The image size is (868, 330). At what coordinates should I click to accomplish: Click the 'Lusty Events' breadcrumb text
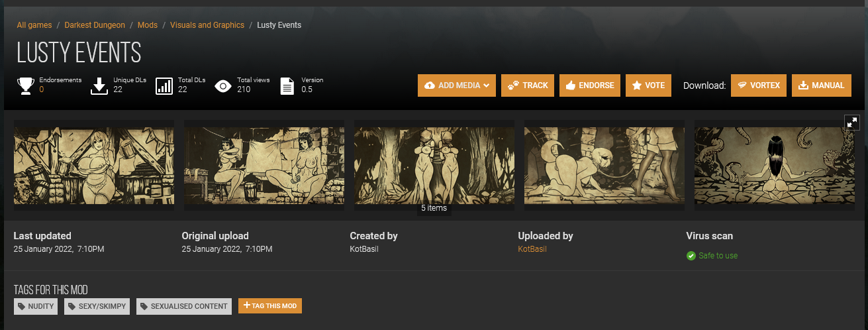[x=279, y=25]
